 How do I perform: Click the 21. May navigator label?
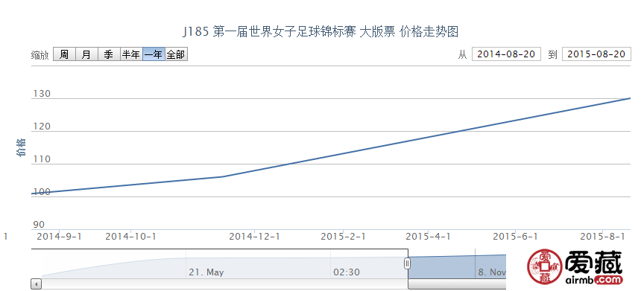[206, 272]
